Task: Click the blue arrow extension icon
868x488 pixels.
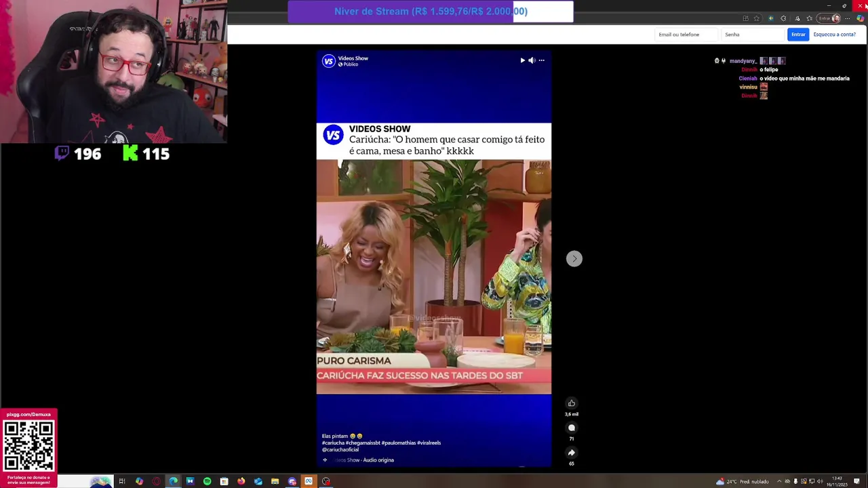Action: (x=771, y=18)
